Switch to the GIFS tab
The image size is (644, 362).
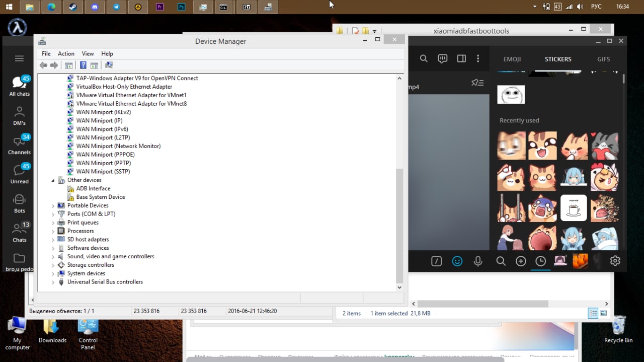coord(603,59)
